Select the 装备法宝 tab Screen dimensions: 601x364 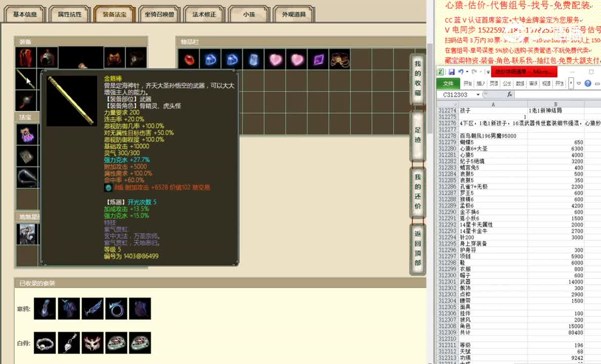pos(114,14)
